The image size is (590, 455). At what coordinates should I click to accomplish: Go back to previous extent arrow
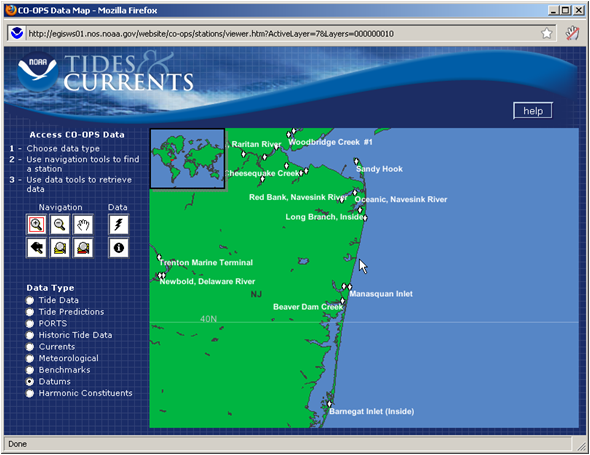36,248
